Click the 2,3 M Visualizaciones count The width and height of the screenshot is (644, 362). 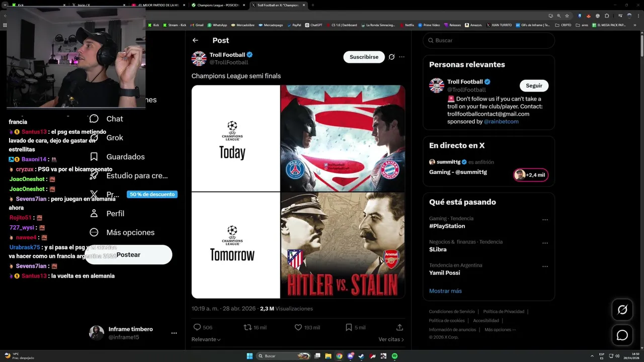tap(286, 309)
